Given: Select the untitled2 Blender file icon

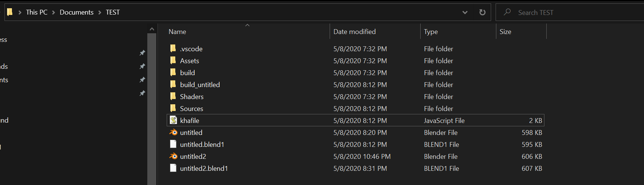Looking at the screenshot, I should point(173,156).
